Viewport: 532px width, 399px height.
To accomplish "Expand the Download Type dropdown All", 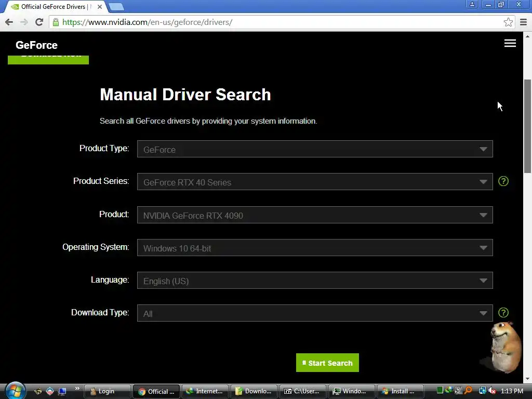I will pyautogui.click(x=315, y=313).
